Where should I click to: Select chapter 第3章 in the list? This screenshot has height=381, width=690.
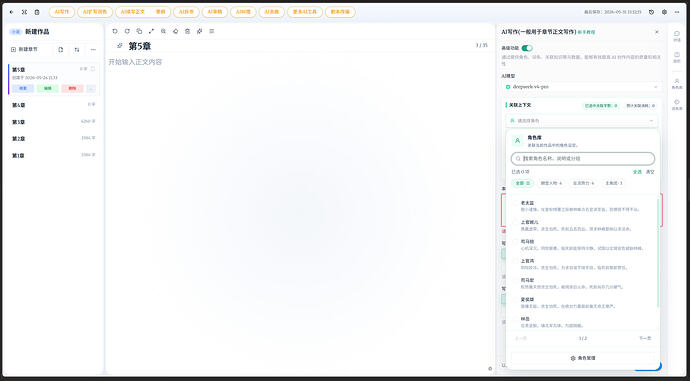click(54, 122)
